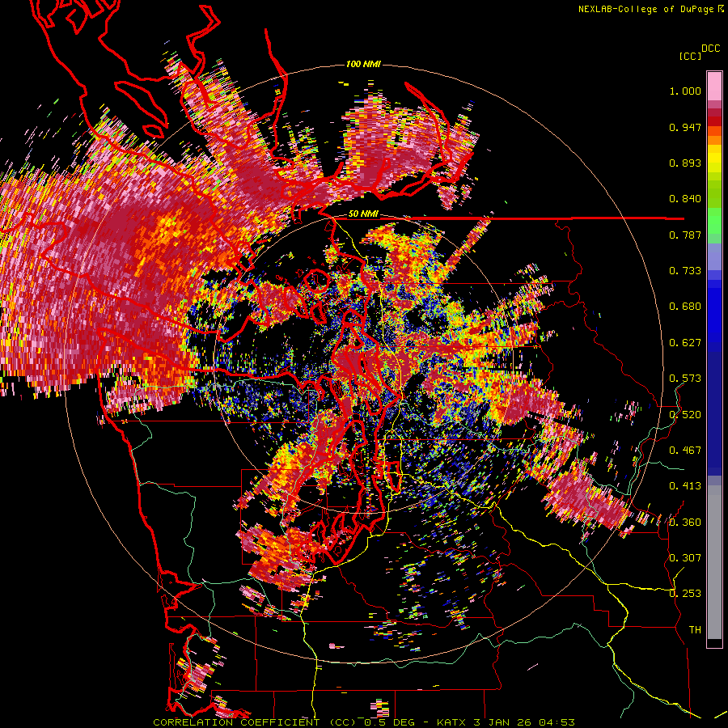Click the 3 JAN 26 date text
The height and width of the screenshot is (728, 728).
[504, 722]
